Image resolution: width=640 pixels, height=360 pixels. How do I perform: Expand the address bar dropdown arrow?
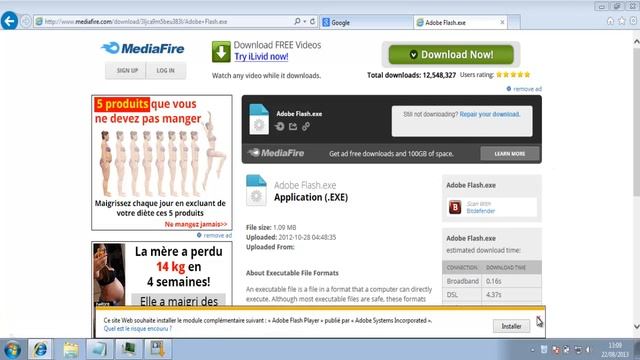(304, 21)
